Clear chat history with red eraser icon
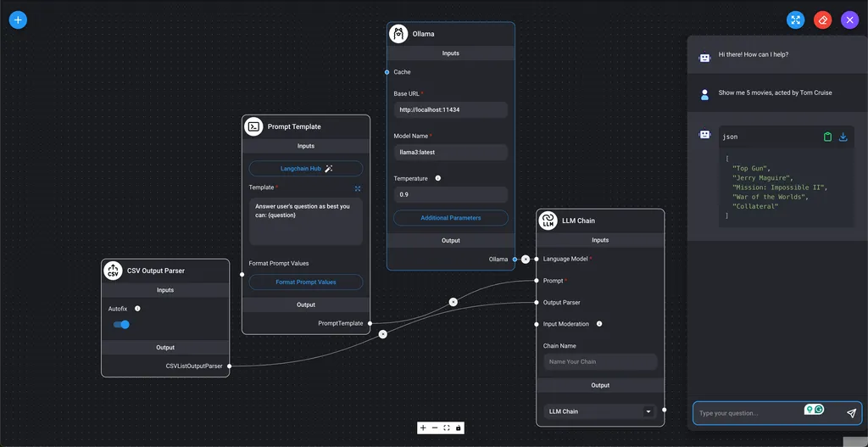The image size is (868, 447). click(822, 20)
